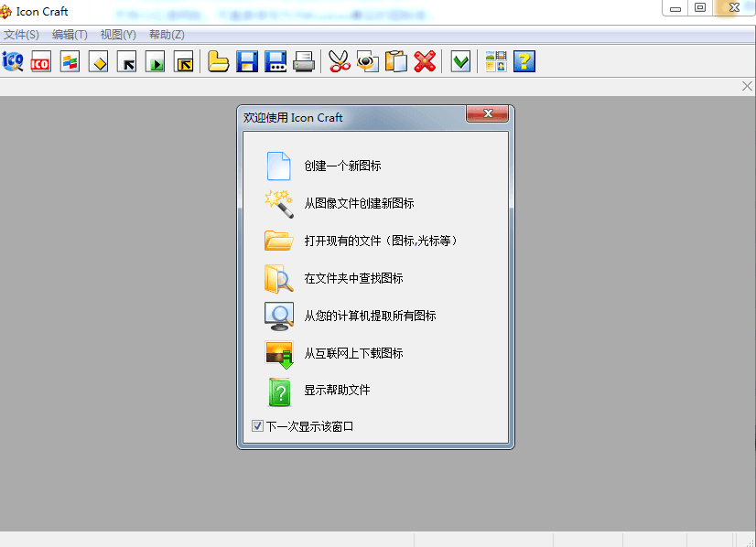
Task: Click the blue floppy disk Save icon
Action: coord(247,61)
